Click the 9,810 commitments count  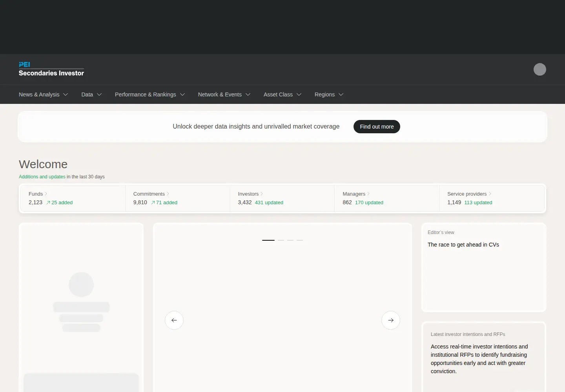(140, 203)
